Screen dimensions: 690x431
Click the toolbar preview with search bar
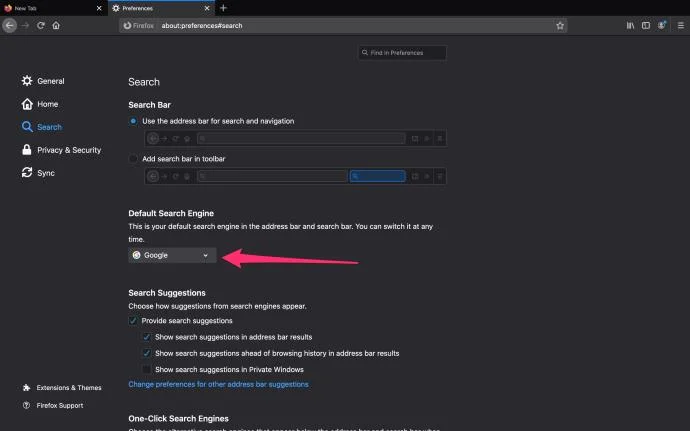pyautogui.click(x=295, y=177)
